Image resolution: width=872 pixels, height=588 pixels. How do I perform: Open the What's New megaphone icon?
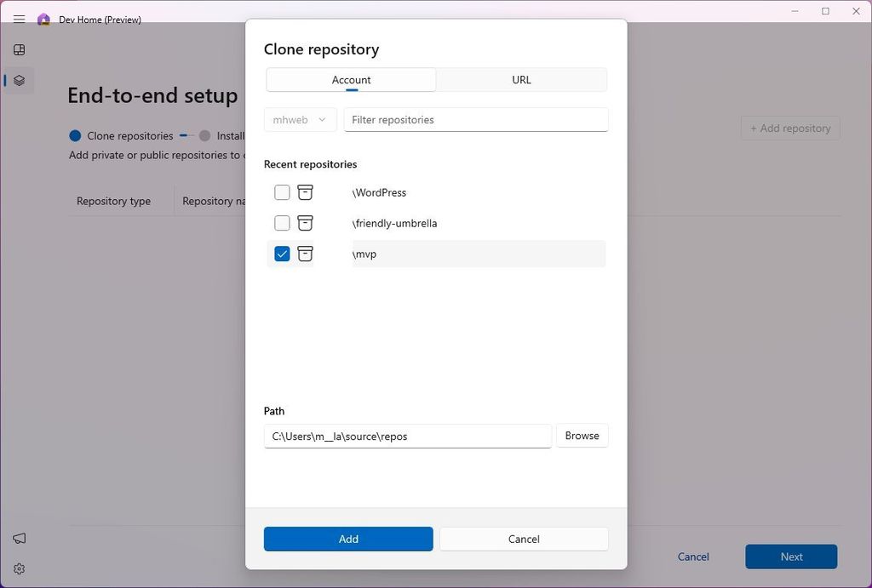pyautogui.click(x=19, y=538)
